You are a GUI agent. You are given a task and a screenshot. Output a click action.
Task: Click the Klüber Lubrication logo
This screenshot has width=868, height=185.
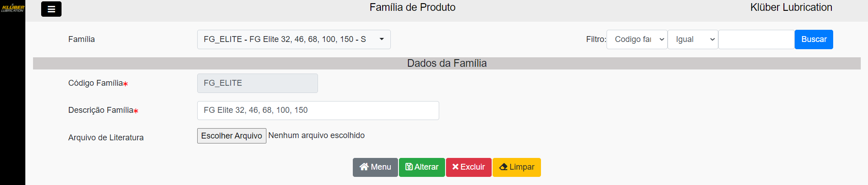tap(13, 8)
